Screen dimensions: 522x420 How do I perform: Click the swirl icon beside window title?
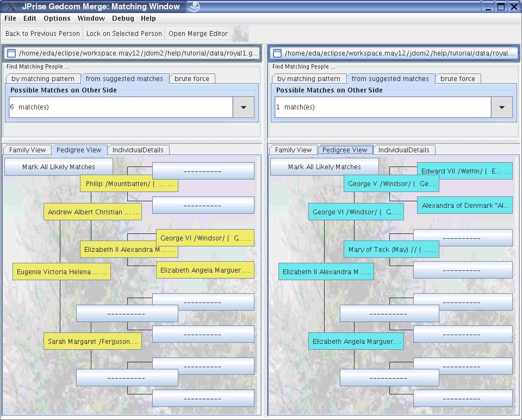tap(194, 7)
